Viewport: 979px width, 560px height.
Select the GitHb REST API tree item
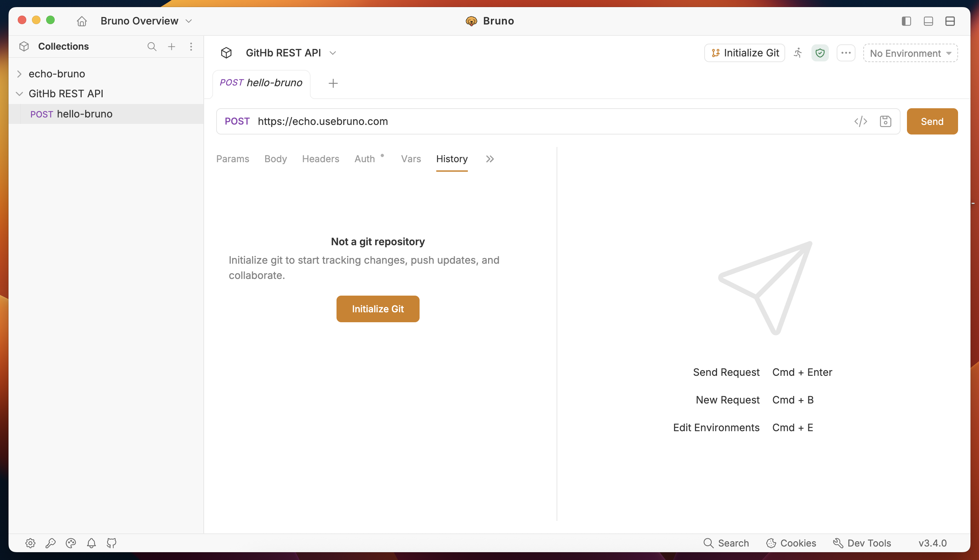tap(66, 94)
